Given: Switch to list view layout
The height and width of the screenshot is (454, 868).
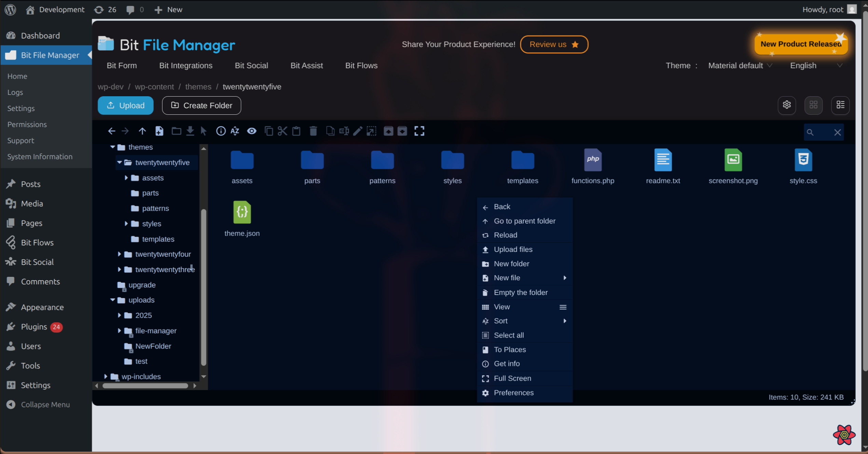Looking at the screenshot, I should point(840,105).
